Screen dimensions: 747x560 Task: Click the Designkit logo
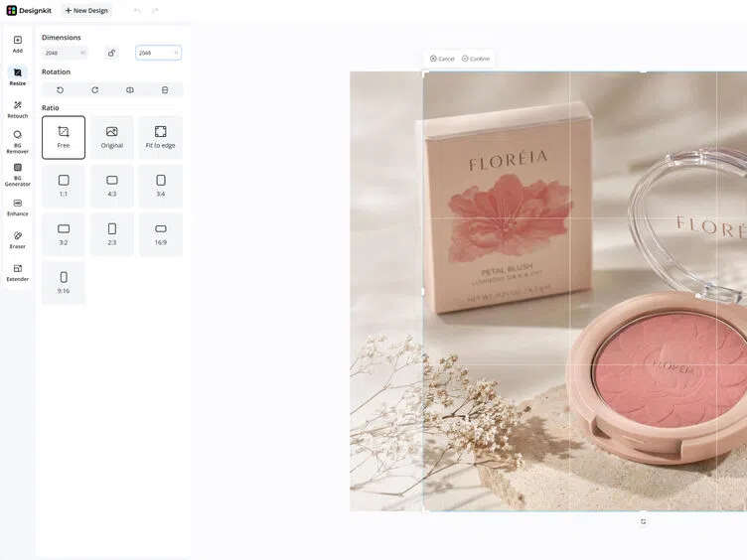29,11
